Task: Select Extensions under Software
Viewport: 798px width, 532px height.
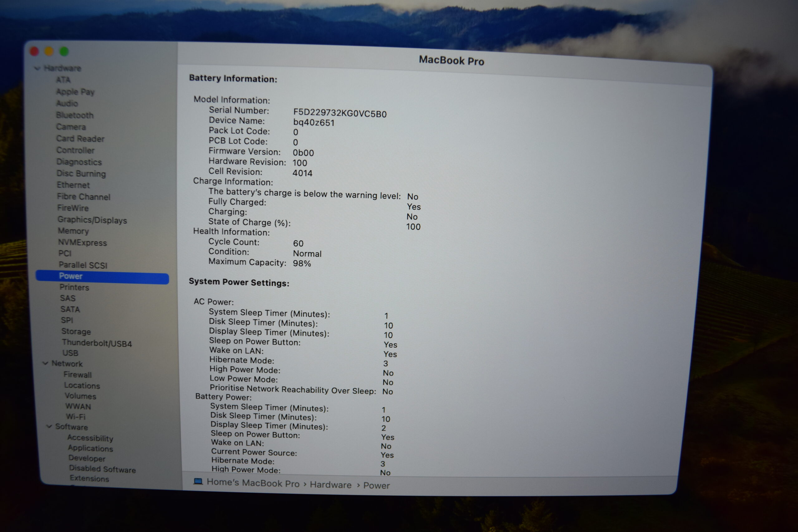Action: click(89, 478)
